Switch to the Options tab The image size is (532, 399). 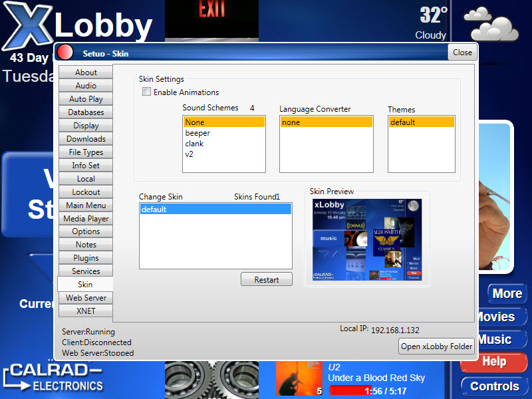(x=86, y=231)
